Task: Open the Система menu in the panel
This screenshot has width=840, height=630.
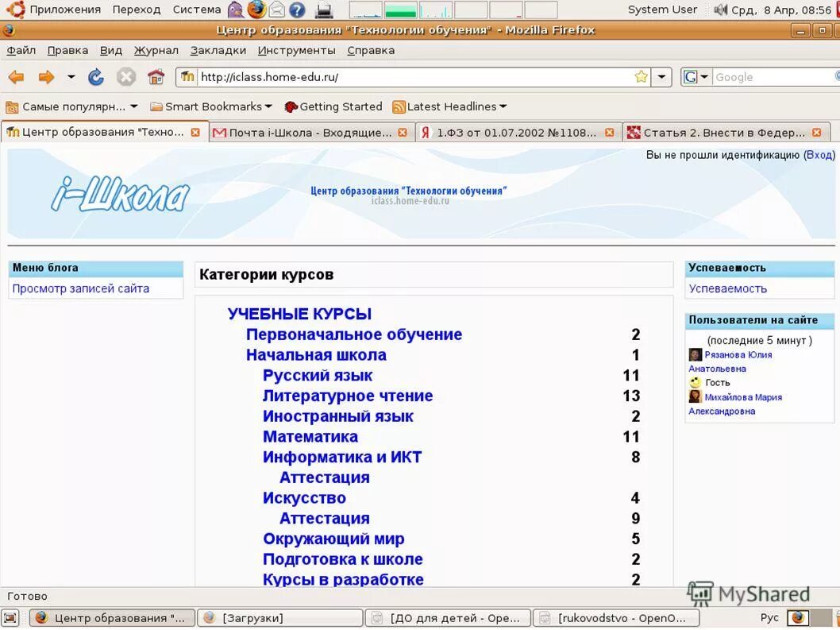Action: 197,9
